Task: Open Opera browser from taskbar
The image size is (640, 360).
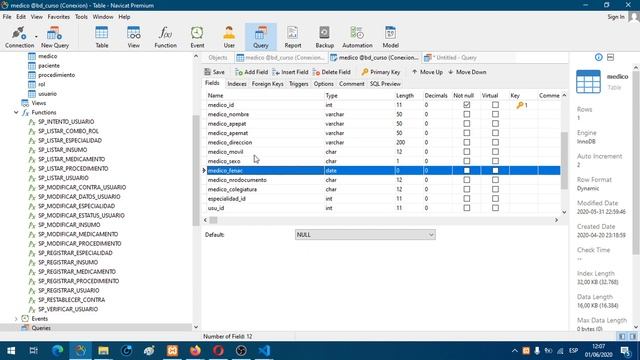Action: point(218,351)
